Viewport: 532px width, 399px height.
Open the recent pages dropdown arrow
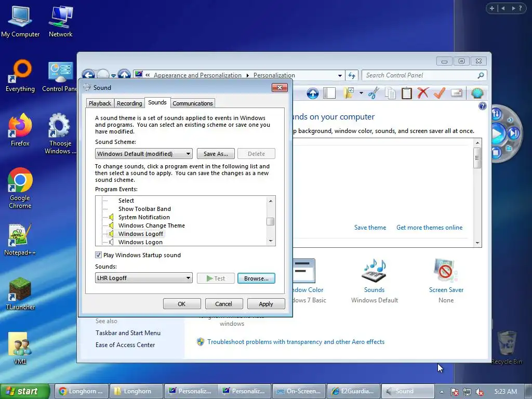click(114, 75)
